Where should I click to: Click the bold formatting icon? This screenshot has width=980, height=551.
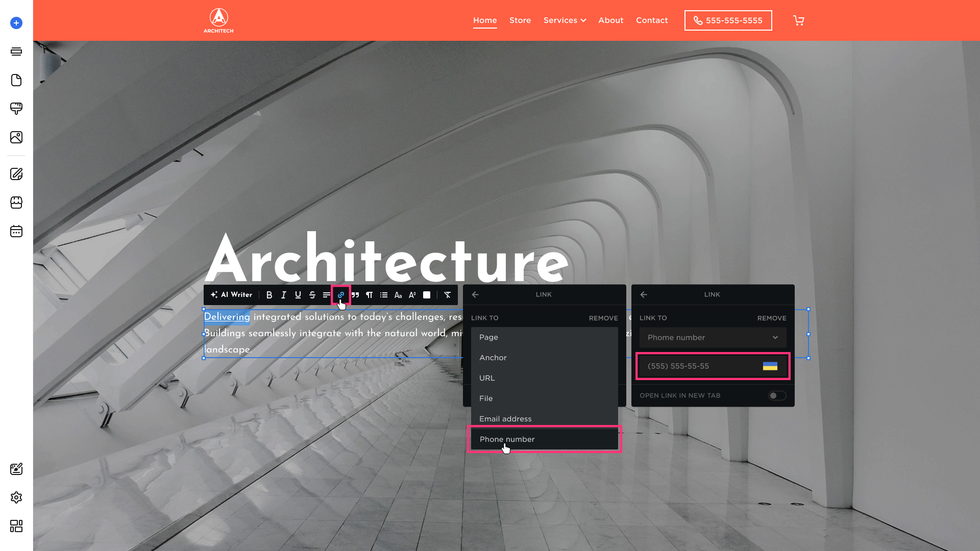click(x=269, y=295)
